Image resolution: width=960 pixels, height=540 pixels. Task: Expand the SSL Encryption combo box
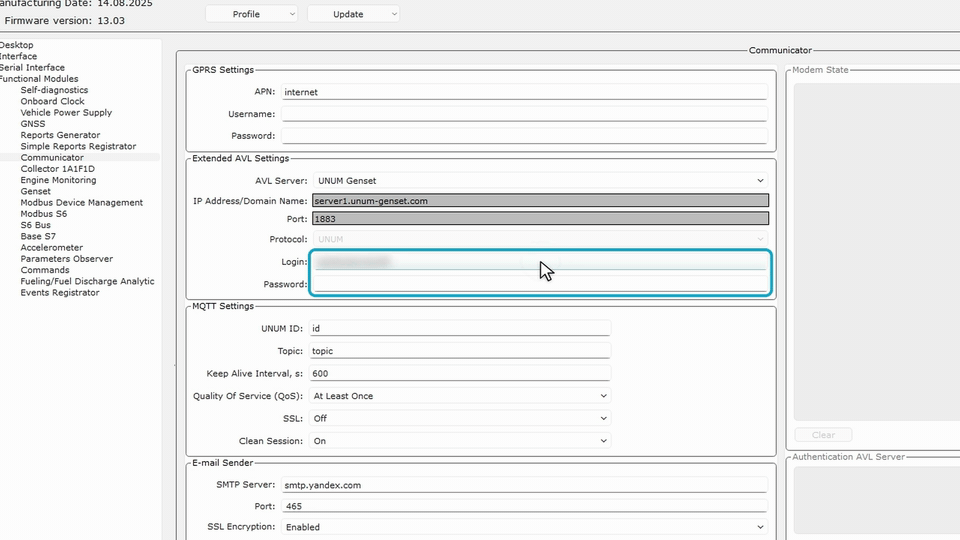524,527
